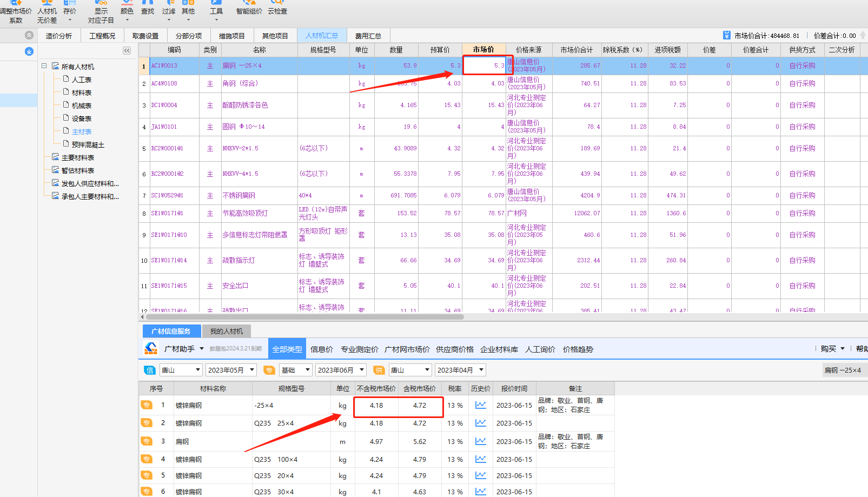868x497 pixels.
Task: Open the 信息价 region combo showing 唐山
Action: pyautogui.click(x=181, y=370)
